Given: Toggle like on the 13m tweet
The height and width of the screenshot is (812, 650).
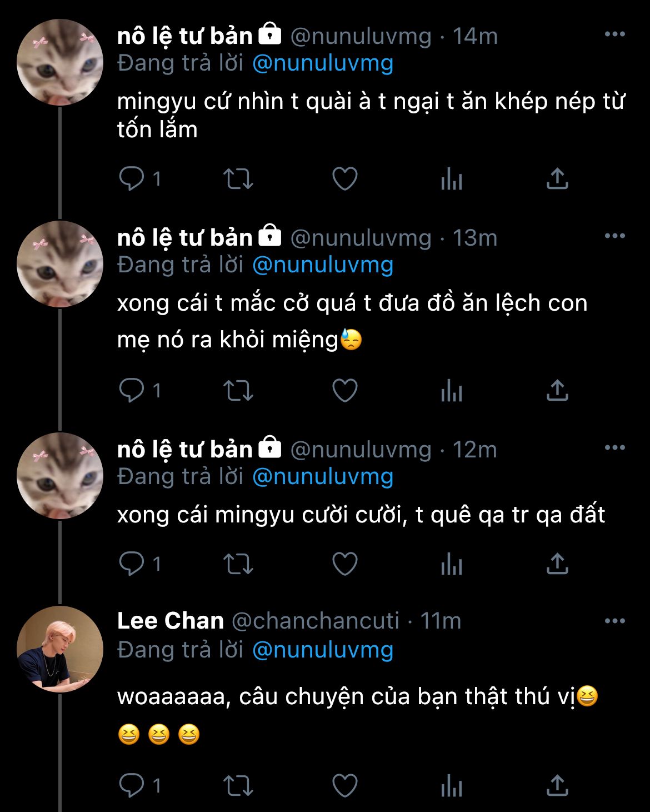Looking at the screenshot, I should click(344, 391).
